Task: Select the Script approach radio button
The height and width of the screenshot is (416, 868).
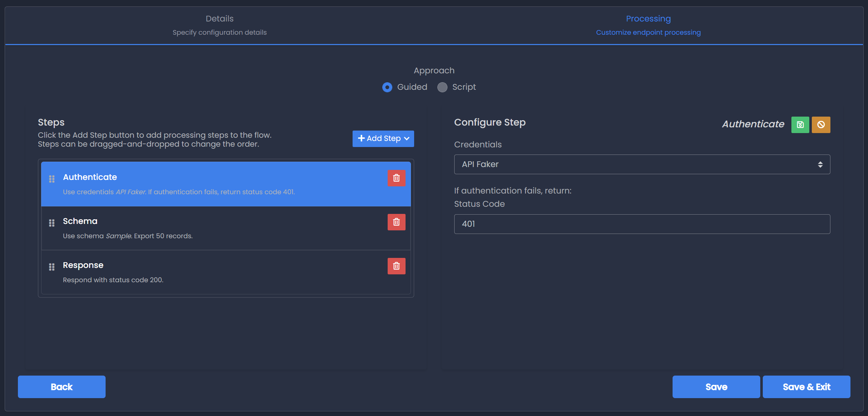Action: 442,87
